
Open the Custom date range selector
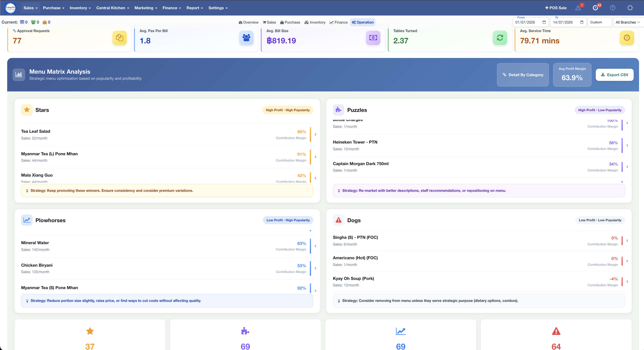pyautogui.click(x=600, y=22)
